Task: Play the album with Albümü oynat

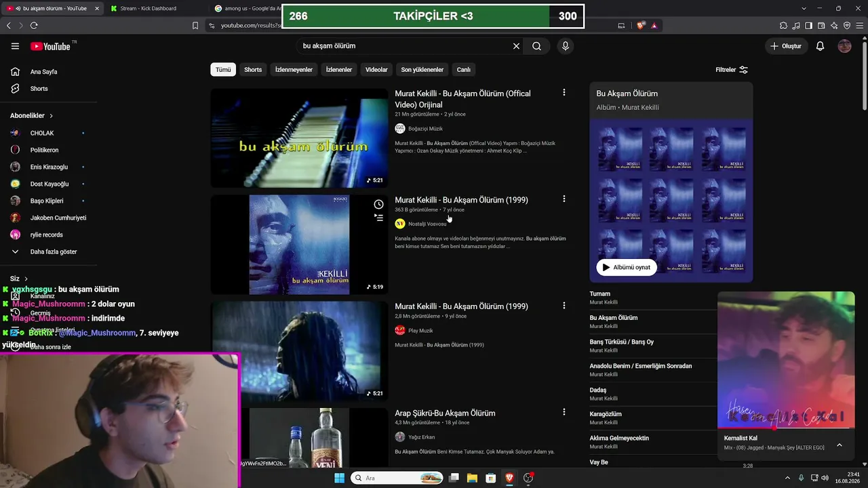Action: (x=627, y=267)
